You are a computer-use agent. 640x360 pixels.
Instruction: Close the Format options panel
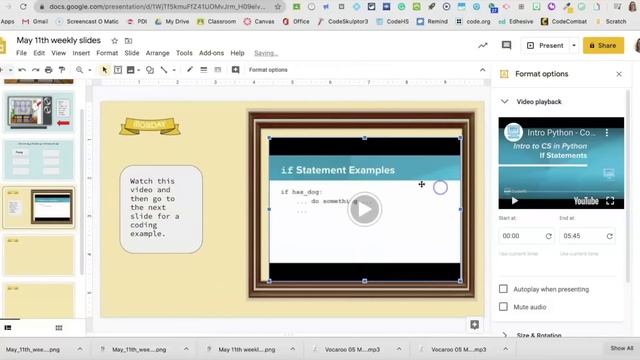pyautogui.click(x=619, y=74)
